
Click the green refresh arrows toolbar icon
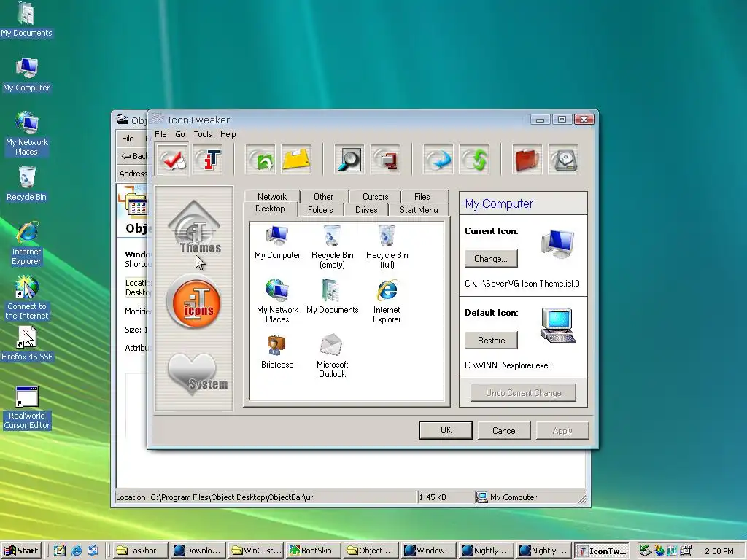(x=474, y=160)
